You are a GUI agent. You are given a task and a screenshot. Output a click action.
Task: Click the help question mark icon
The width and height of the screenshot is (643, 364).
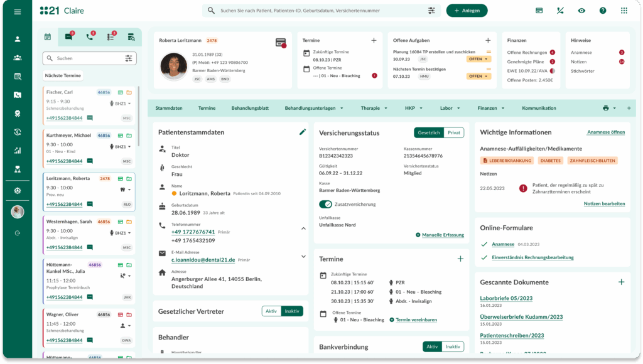[603, 11]
